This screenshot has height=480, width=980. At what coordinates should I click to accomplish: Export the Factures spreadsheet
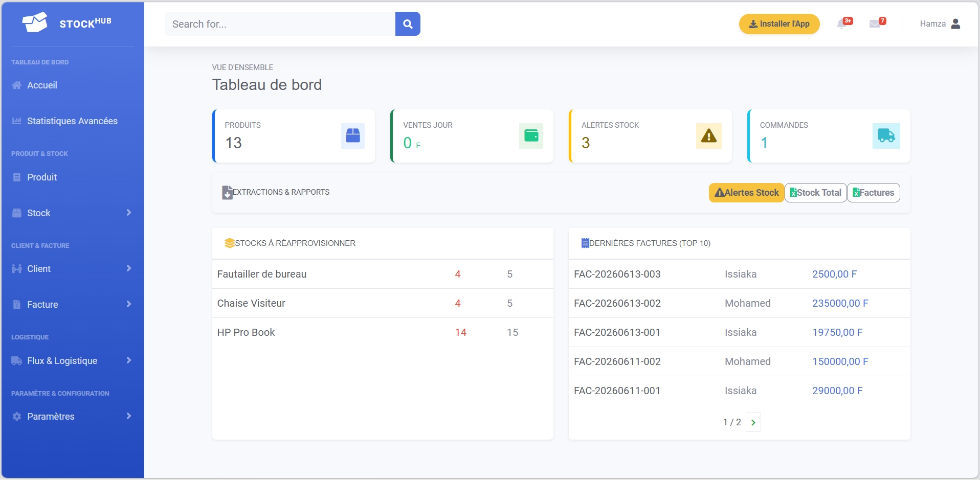pyautogui.click(x=874, y=193)
